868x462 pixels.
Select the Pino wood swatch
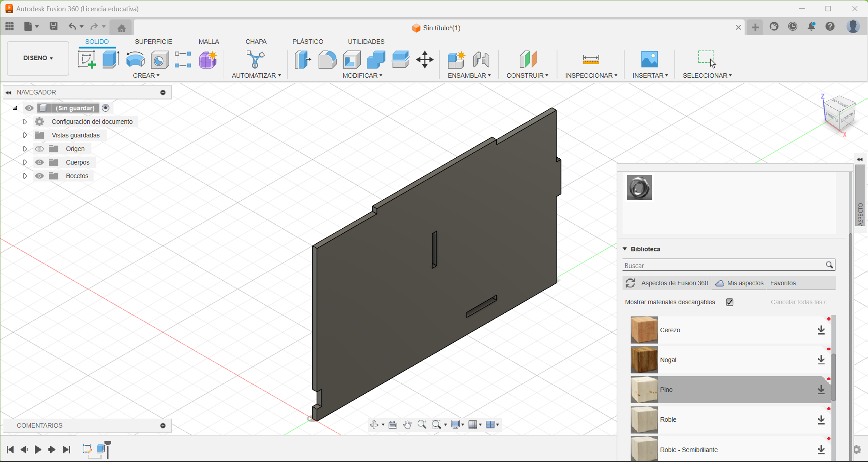pos(644,390)
